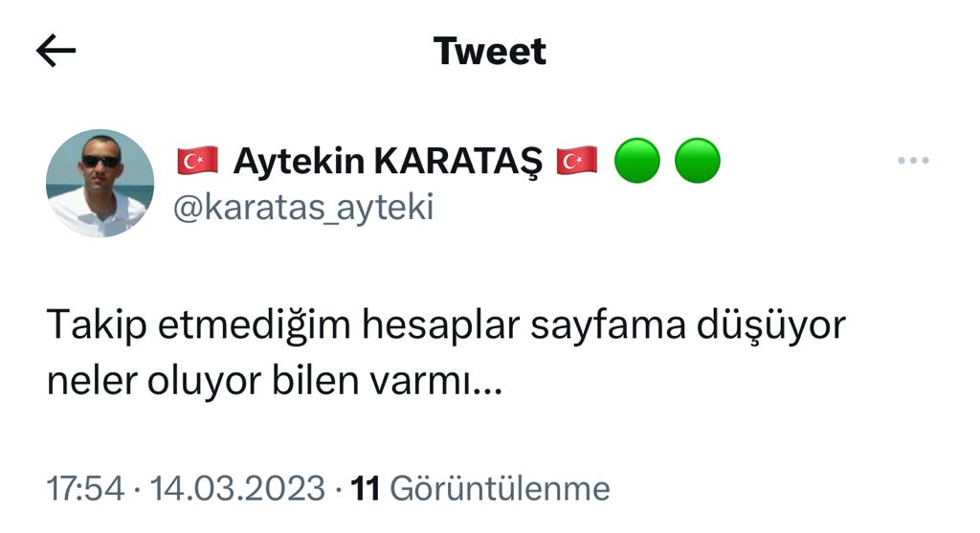Click the word düşüyor in the tweet
980x533 pixels.
(770, 325)
